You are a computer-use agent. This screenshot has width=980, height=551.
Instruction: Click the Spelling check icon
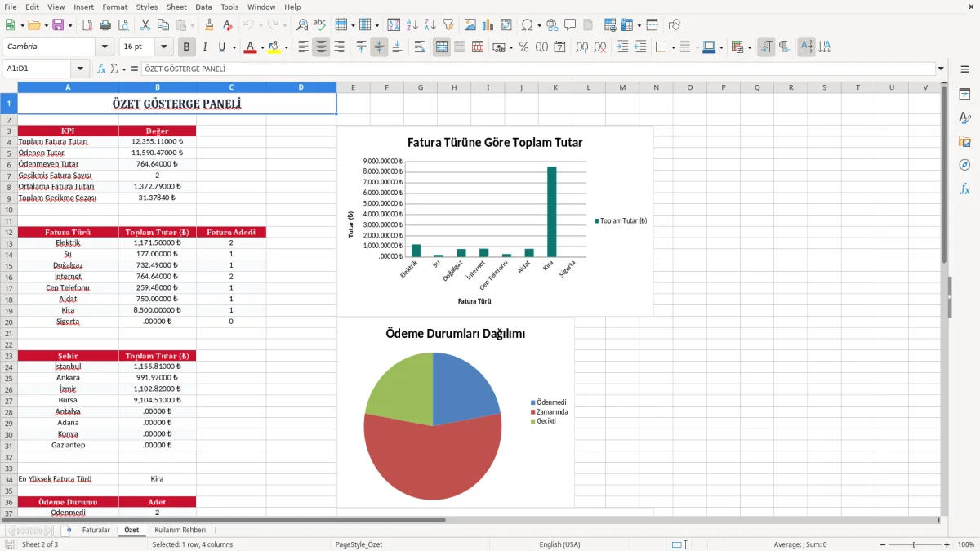320,25
